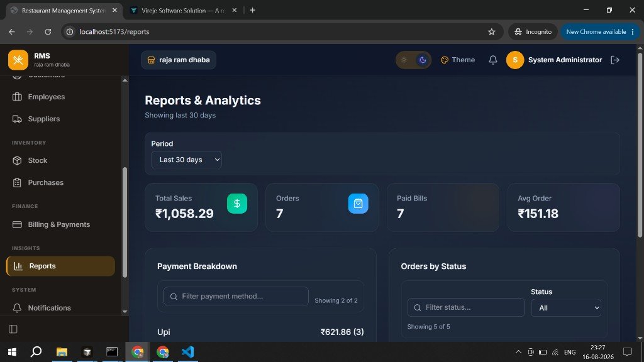The width and height of the screenshot is (644, 362).
Task: Open the Theme palette button
Action: (458, 60)
